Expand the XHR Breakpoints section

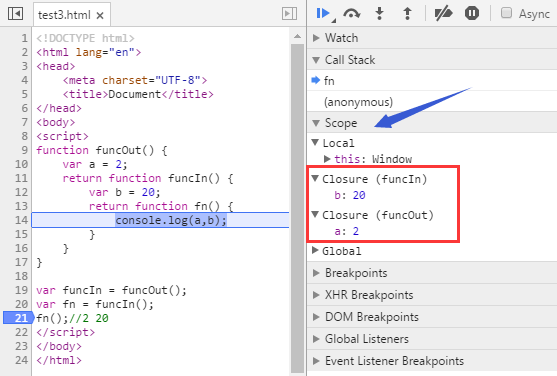316,295
